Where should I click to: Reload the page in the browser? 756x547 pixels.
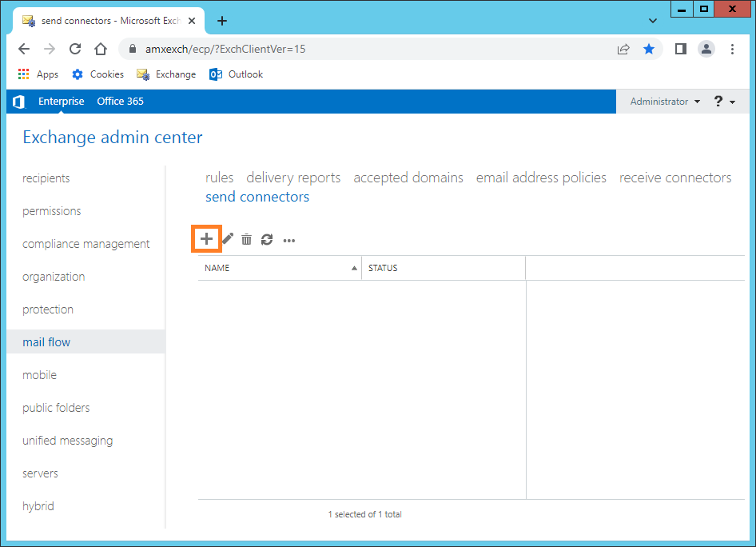point(75,49)
